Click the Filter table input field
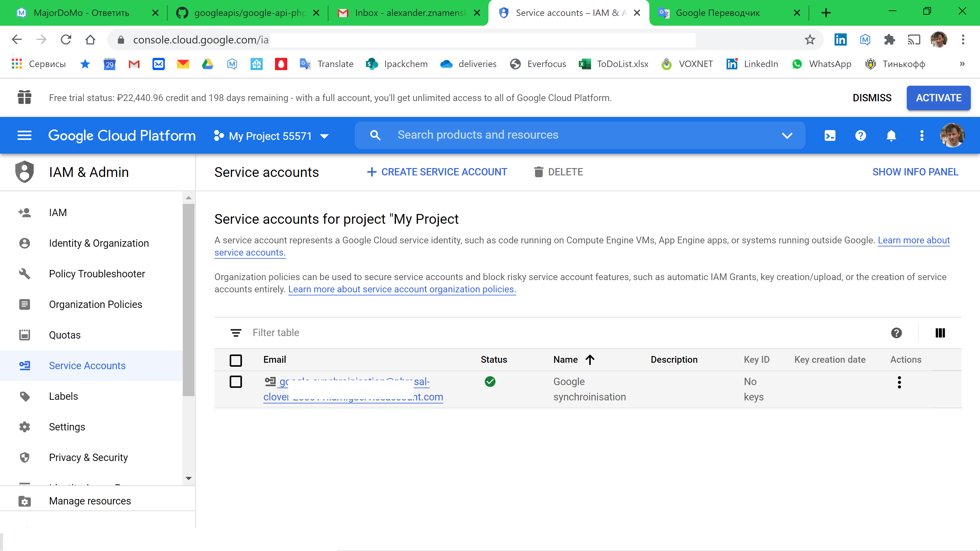Screen dimensions: 980x551 point(457,333)
